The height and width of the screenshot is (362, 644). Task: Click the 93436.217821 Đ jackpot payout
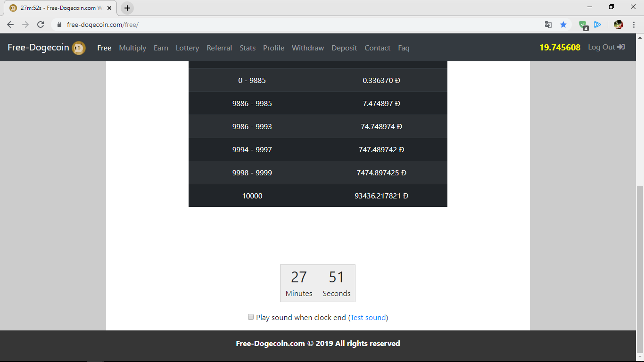(381, 196)
